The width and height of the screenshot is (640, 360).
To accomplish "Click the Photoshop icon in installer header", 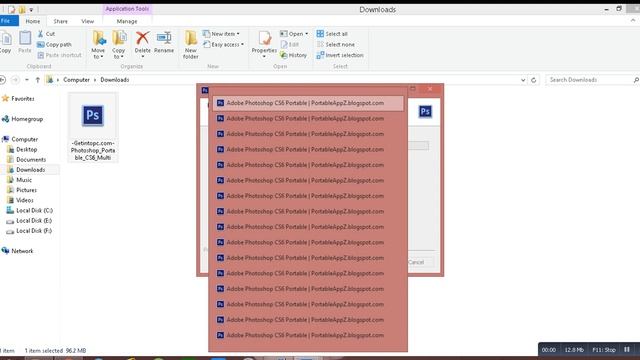I will pos(425,111).
